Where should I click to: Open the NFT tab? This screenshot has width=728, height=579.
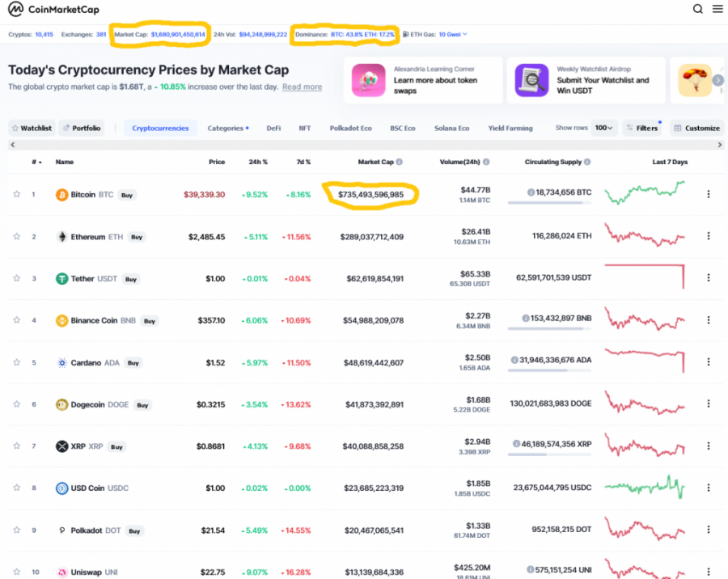(x=305, y=128)
